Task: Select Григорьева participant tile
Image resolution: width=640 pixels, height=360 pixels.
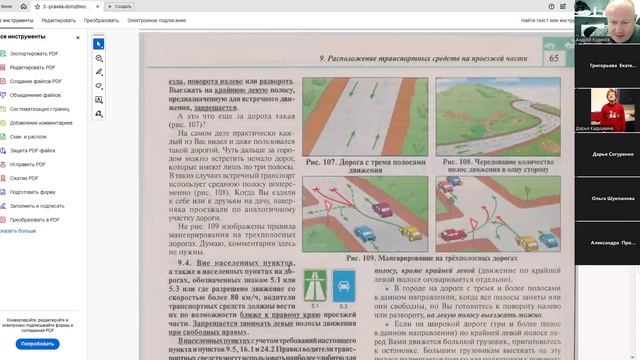Action: [x=607, y=65]
